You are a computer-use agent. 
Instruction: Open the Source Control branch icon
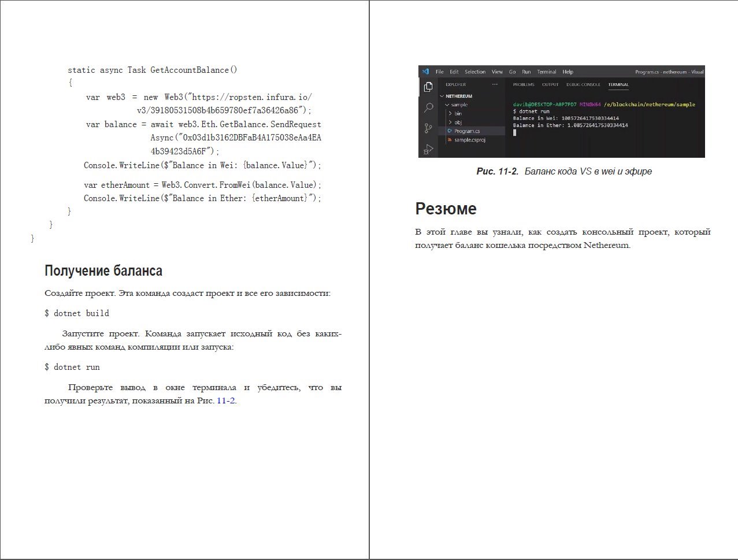click(428, 128)
